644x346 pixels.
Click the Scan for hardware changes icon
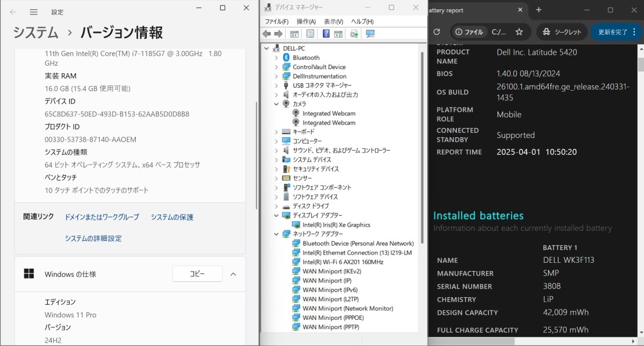(354, 33)
